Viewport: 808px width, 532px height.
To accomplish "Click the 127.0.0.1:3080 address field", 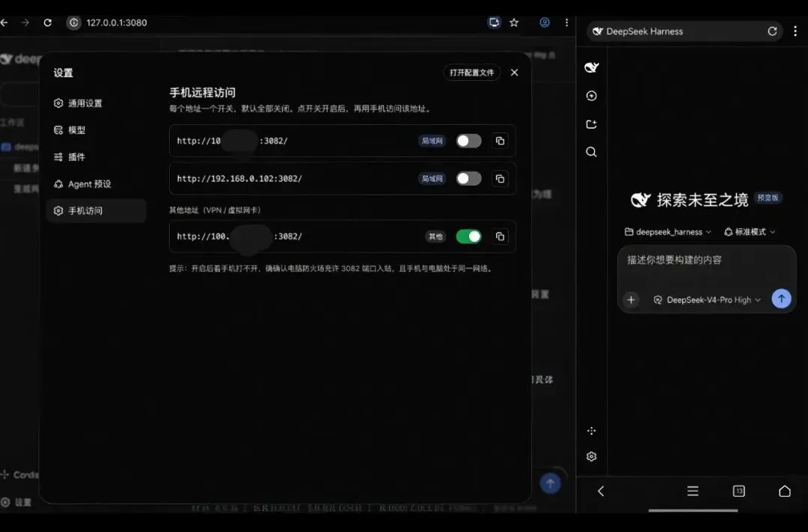I will click(117, 22).
